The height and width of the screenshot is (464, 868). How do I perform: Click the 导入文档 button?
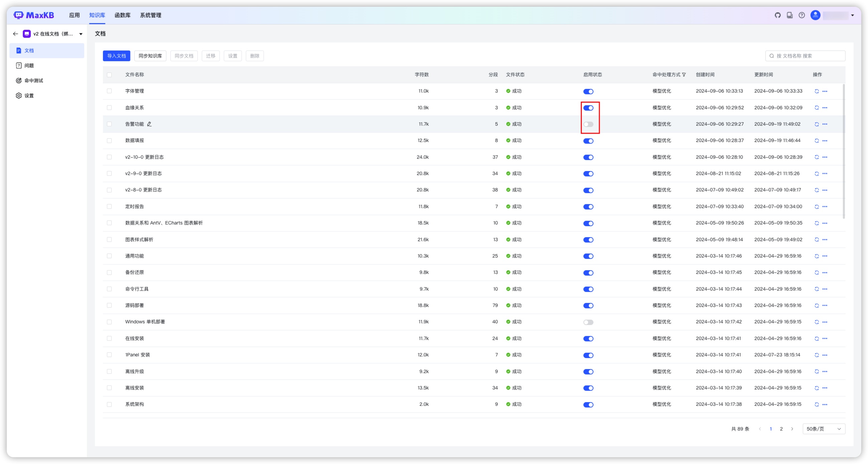116,56
